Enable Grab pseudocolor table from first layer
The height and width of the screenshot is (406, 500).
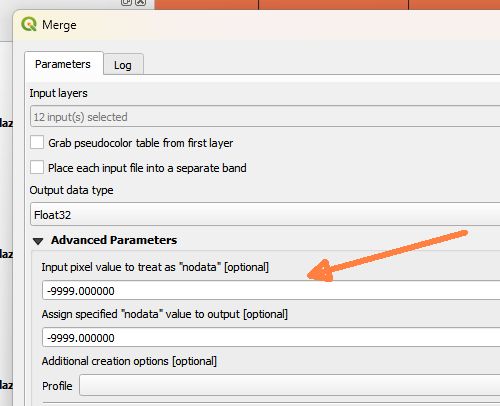click(x=37, y=142)
